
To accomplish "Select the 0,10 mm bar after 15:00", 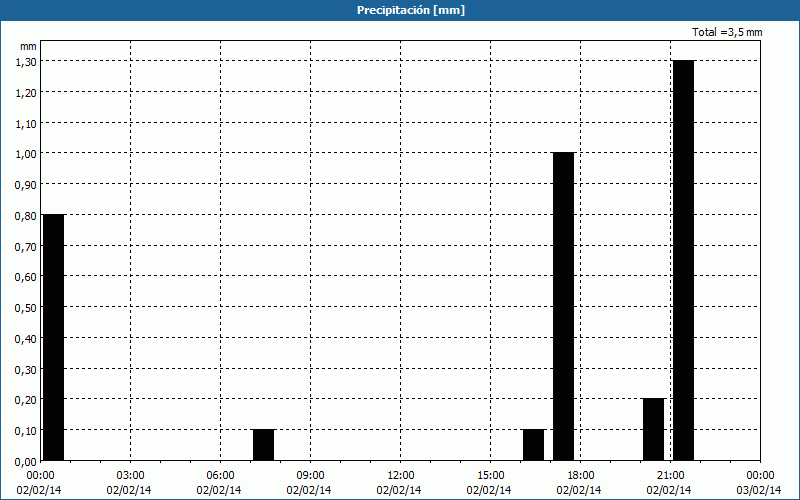I will (534, 445).
